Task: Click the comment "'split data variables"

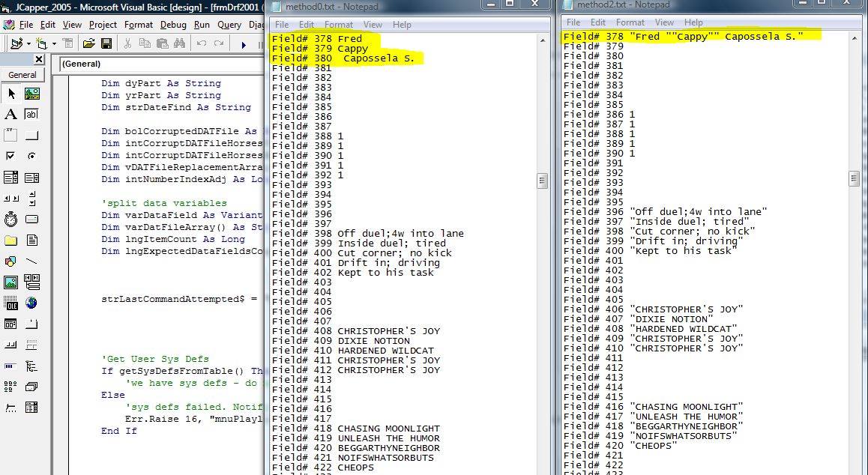Action: click(164, 203)
